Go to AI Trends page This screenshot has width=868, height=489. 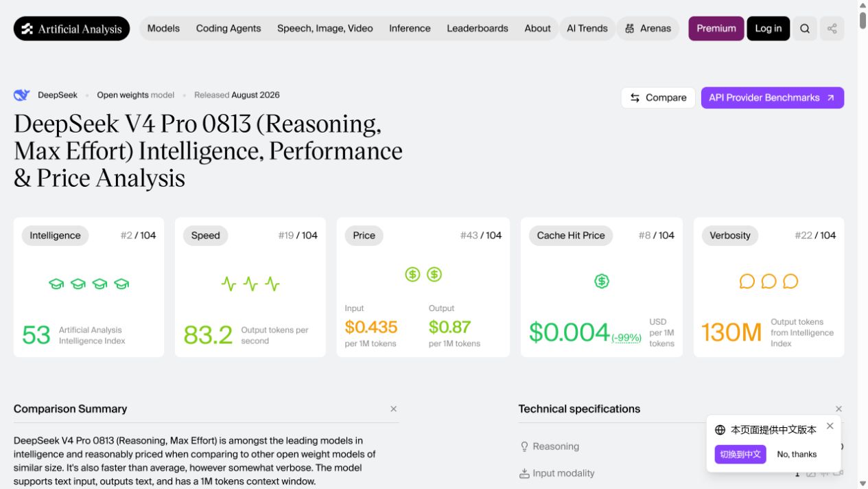[587, 29]
